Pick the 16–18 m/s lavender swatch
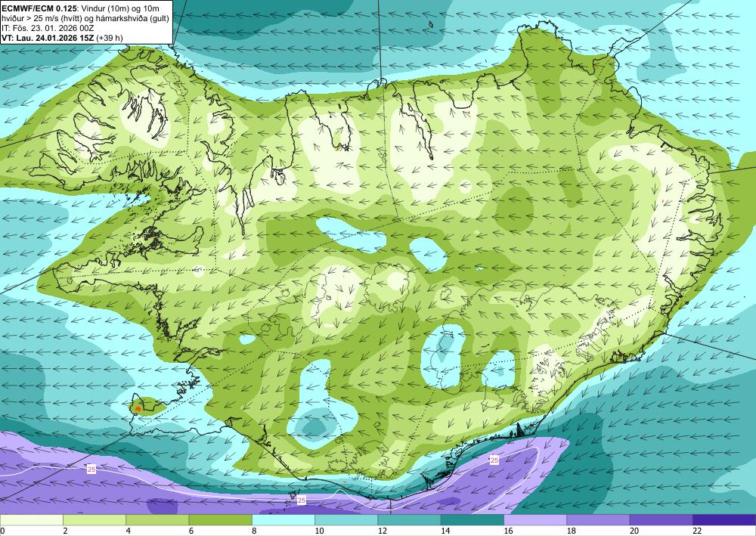The width and height of the screenshot is (756, 536). coord(535,519)
